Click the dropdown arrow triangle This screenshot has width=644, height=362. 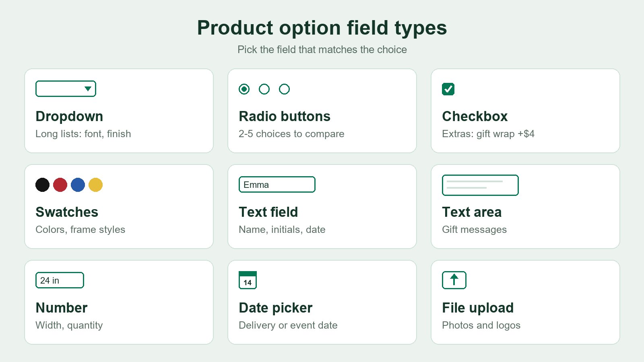tap(88, 89)
